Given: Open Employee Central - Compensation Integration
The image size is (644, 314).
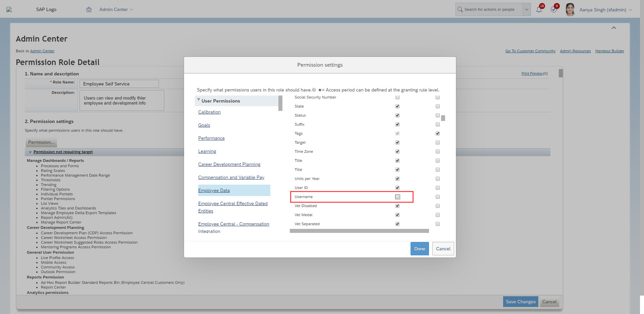Looking at the screenshot, I should pyautogui.click(x=233, y=228).
